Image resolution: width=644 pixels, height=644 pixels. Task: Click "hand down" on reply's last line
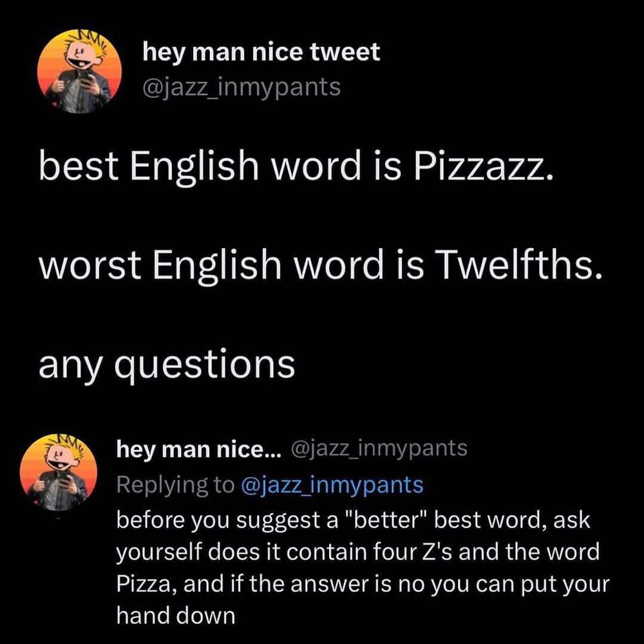click(x=176, y=616)
